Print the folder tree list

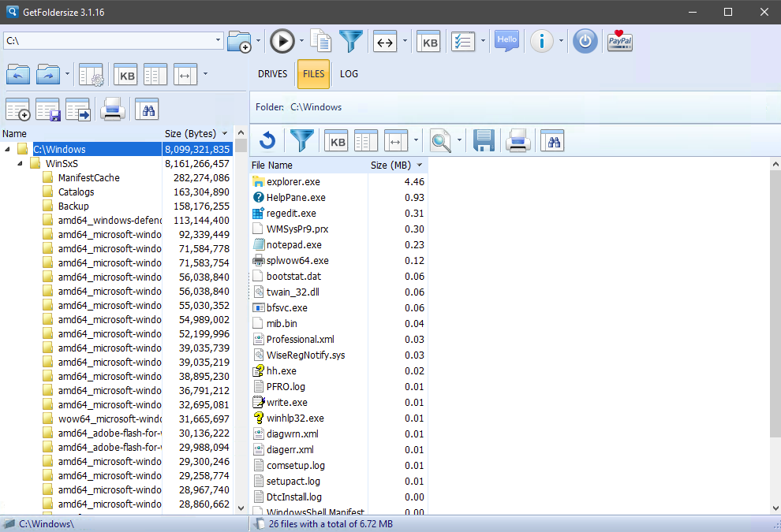pos(113,110)
